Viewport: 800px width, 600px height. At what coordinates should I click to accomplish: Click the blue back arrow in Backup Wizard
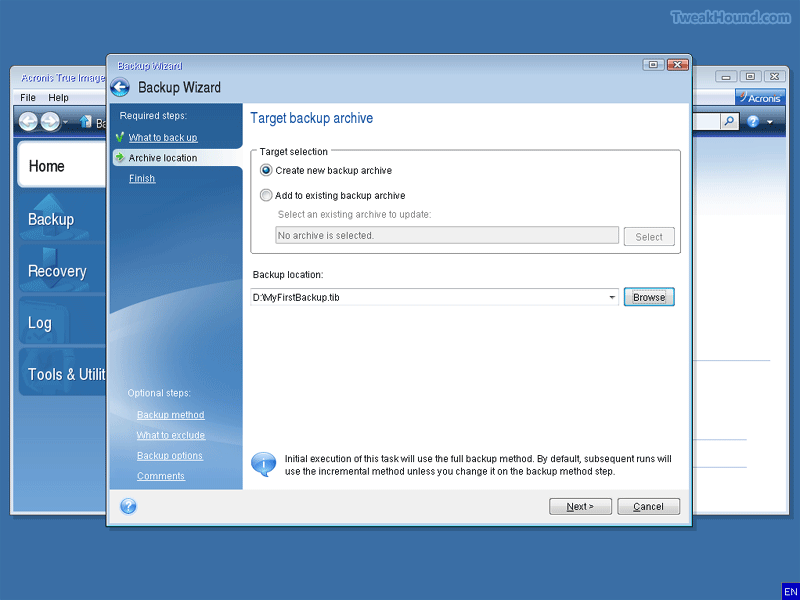click(x=120, y=87)
